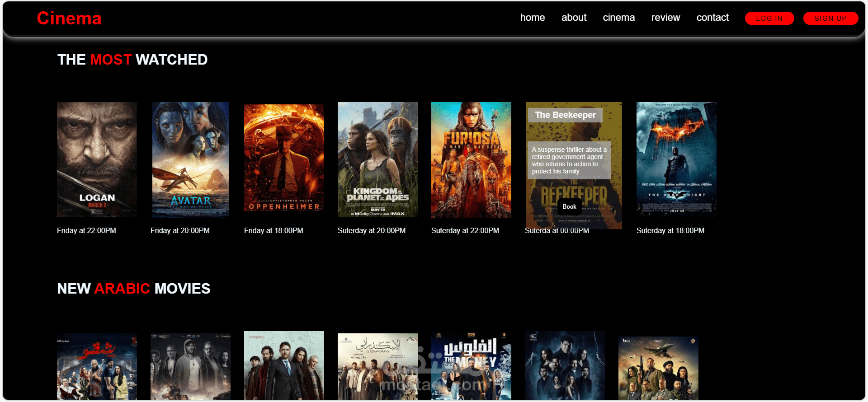The height and width of the screenshot is (402, 868).
Task: Click the Cinema logo
Action: tap(69, 19)
